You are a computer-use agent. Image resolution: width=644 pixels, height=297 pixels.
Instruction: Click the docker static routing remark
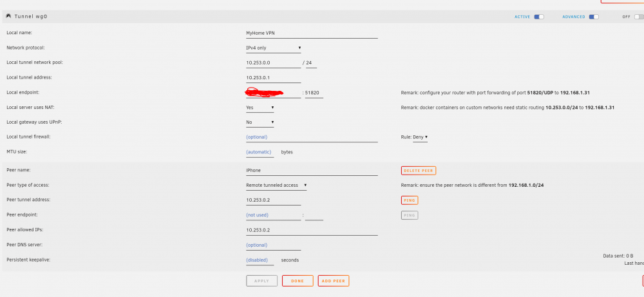click(x=507, y=108)
